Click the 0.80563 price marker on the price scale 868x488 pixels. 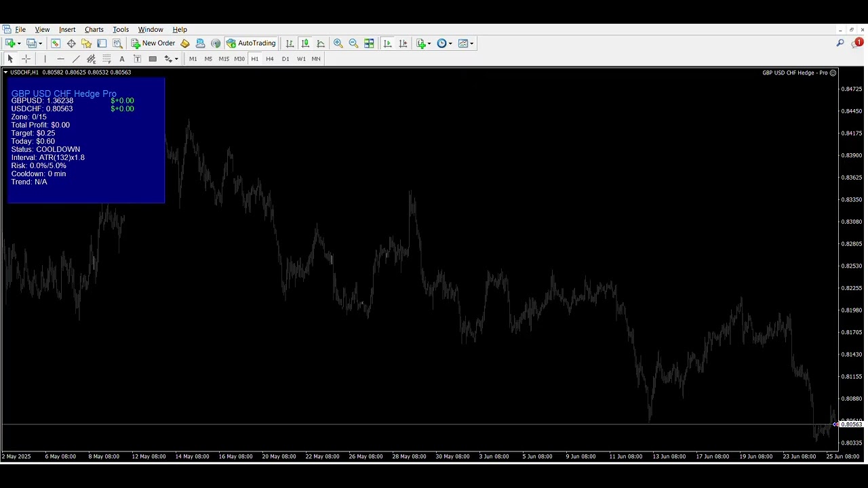click(x=851, y=424)
